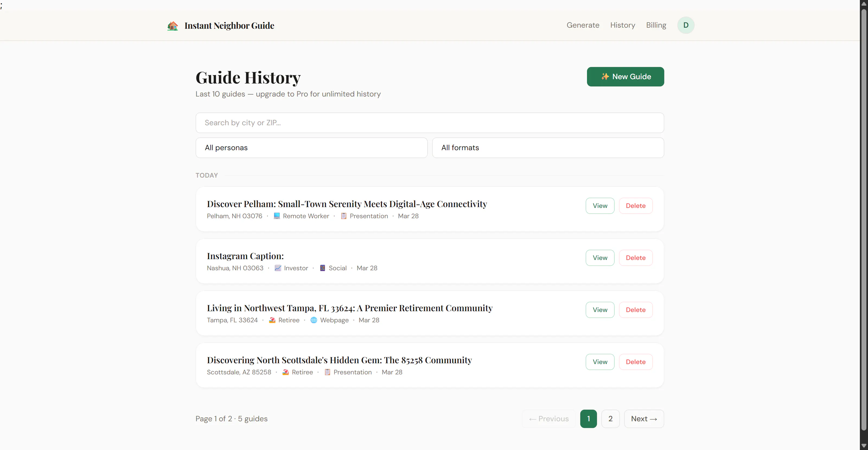Viewport: 868px width, 450px height.
Task: Click the scrollbar up arrow
Action: point(864,4)
